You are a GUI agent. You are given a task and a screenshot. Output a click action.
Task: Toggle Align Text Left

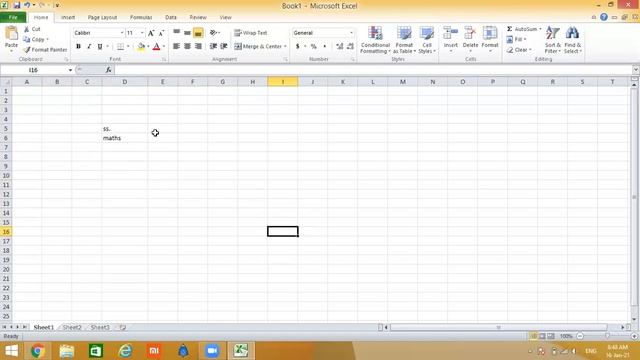pyautogui.click(x=176, y=47)
